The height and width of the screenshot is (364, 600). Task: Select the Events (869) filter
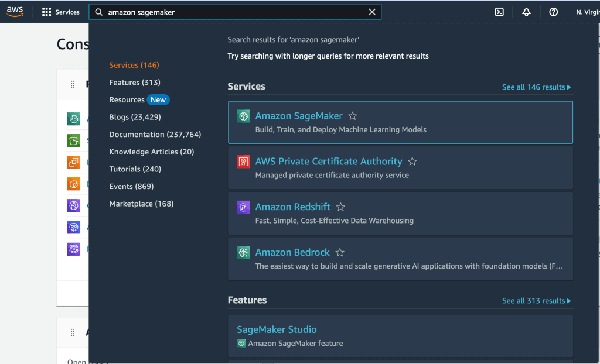[x=132, y=186]
